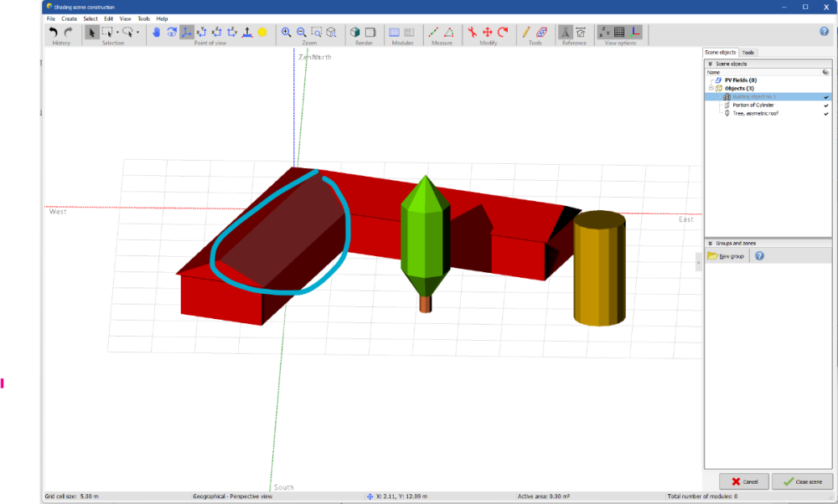Collapse the Objects (3) tree node
This screenshot has width=838, height=504.
point(710,88)
